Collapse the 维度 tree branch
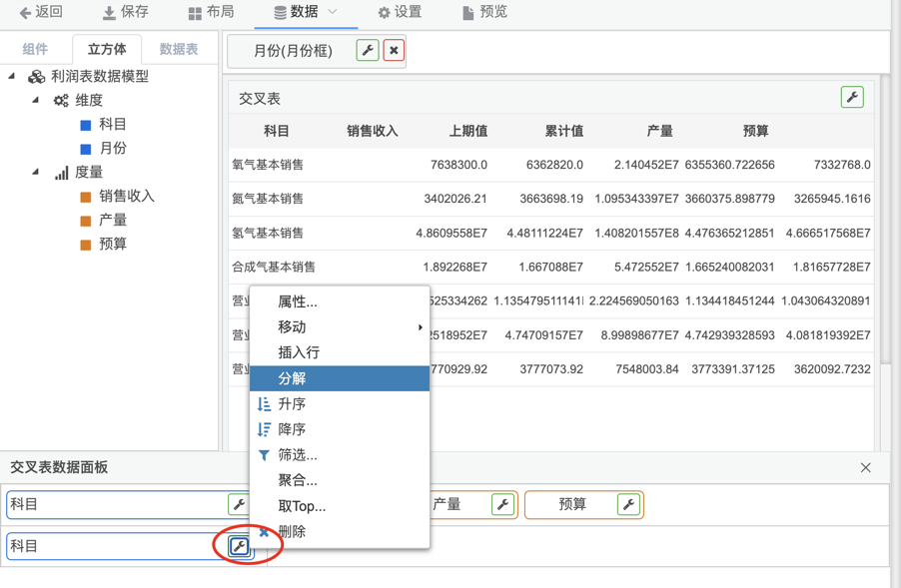Viewport: 901px width, 588px height. pyautogui.click(x=36, y=100)
